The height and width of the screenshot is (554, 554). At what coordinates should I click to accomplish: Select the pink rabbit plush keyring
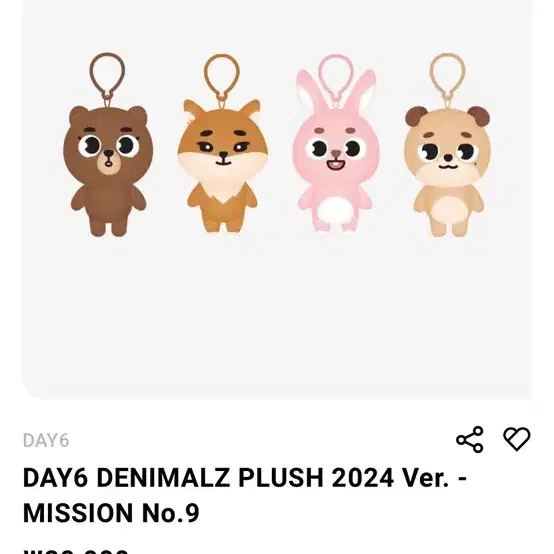336,143
